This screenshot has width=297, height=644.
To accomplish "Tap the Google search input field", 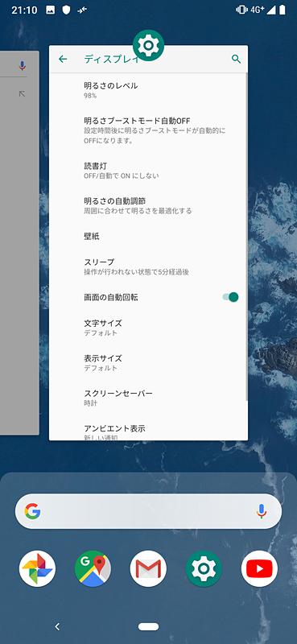I will click(148, 511).
